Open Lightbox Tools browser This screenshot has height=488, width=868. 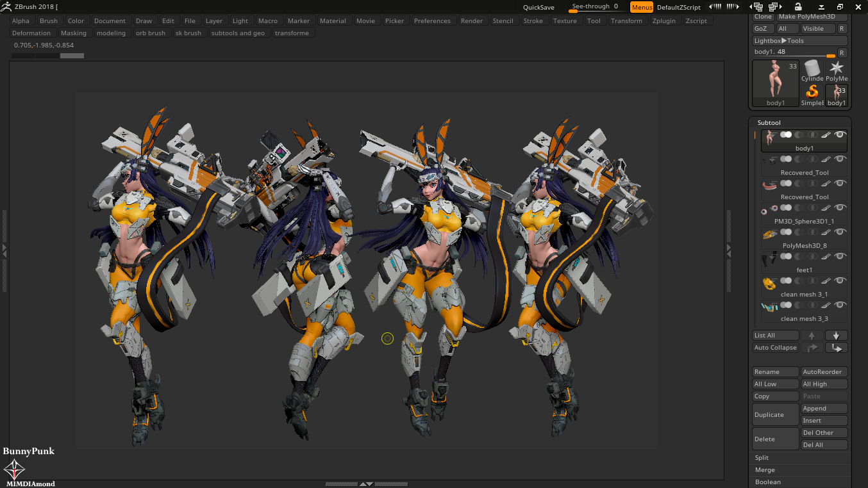800,40
